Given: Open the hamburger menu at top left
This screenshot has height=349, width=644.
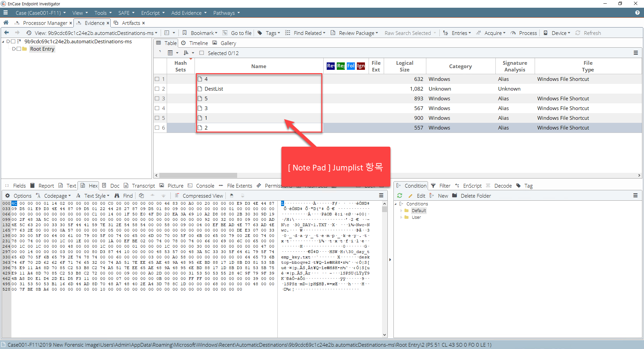Looking at the screenshot, I should click(x=5, y=13).
